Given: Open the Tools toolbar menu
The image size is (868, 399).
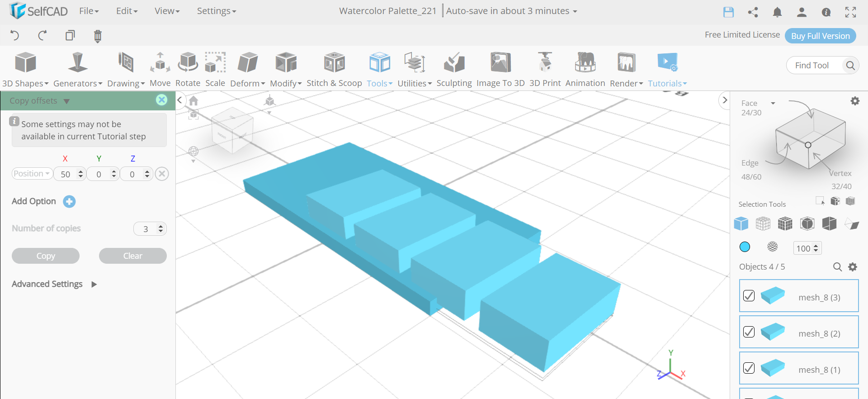Looking at the screenshot, I should point(379,70).
